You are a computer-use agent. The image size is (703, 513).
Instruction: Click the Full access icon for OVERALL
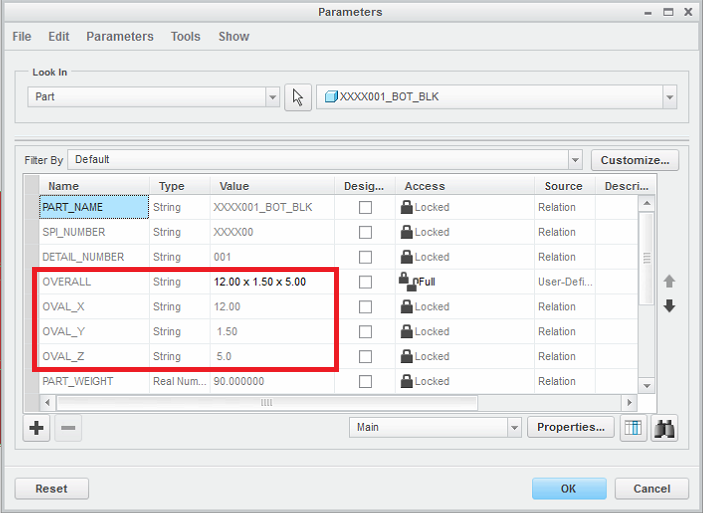408,282
